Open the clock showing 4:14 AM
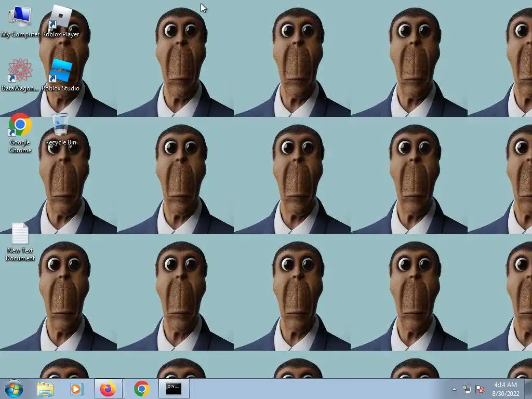This screenshot has width=532, height=399. point(506,389)
